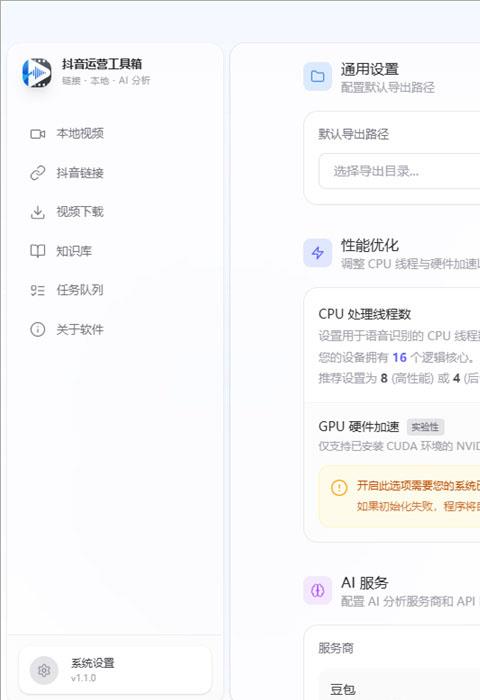Image resolution: width=480 pixels, height=700 pixels.
Task: Click the CPU 处理线程数 label
Action: 364,314
